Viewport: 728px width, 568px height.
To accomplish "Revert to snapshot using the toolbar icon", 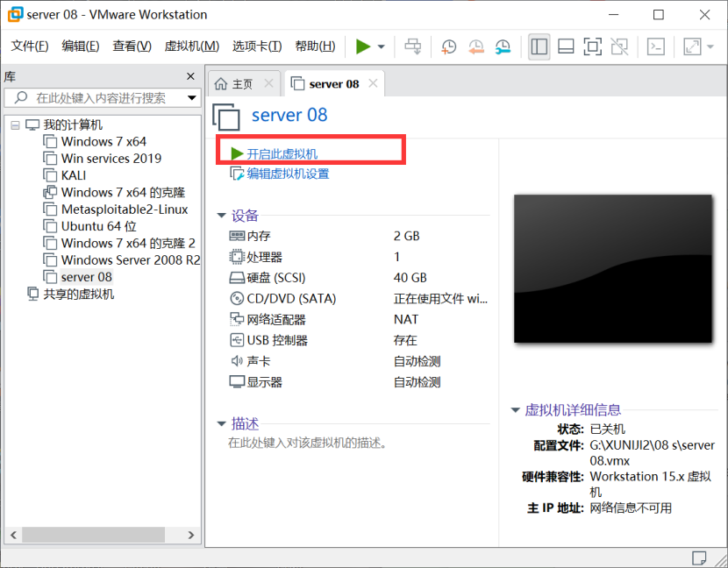I will [476, 46].
